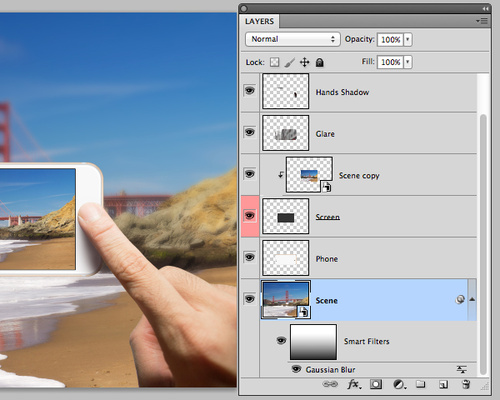Click the Fill label
The image size is (500, 400).
pos(368,62)
